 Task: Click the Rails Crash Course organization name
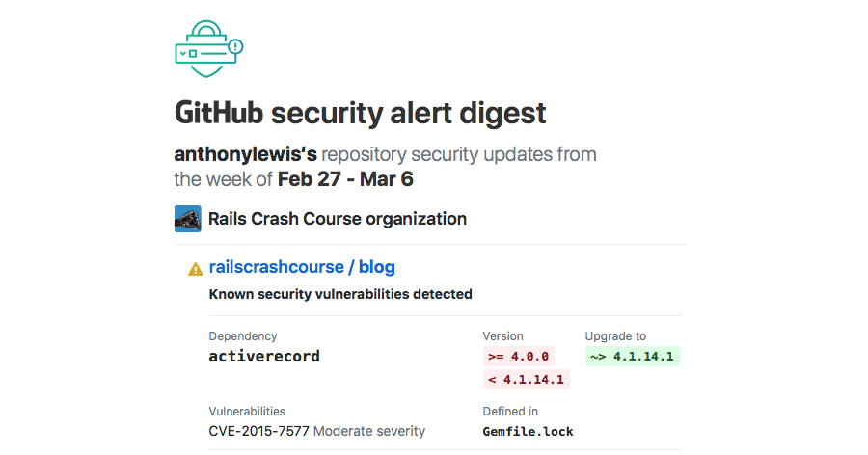click(338, 219)
